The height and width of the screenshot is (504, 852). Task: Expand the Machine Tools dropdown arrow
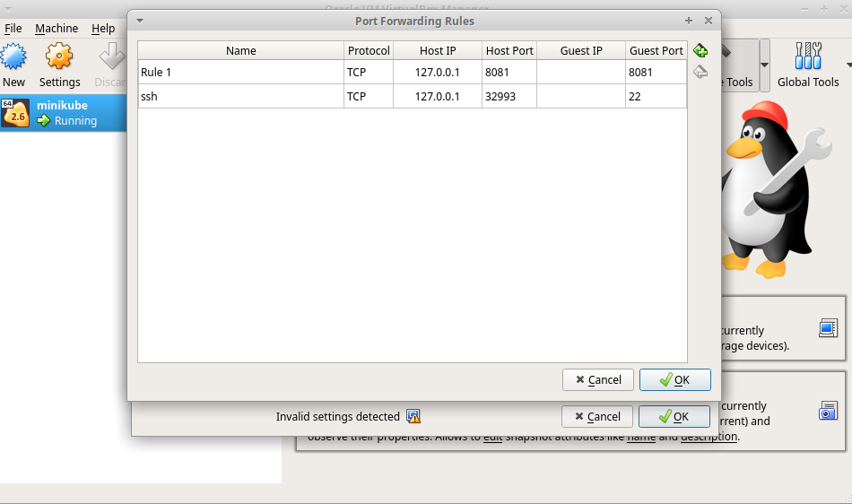coord(764,65)
